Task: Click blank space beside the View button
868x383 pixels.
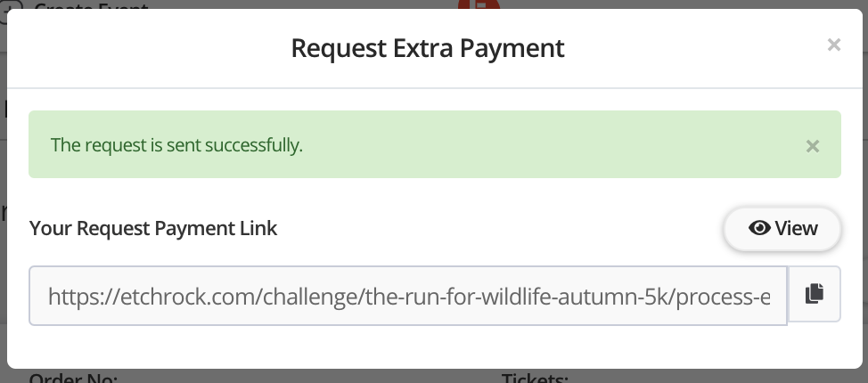Action: 498,229
